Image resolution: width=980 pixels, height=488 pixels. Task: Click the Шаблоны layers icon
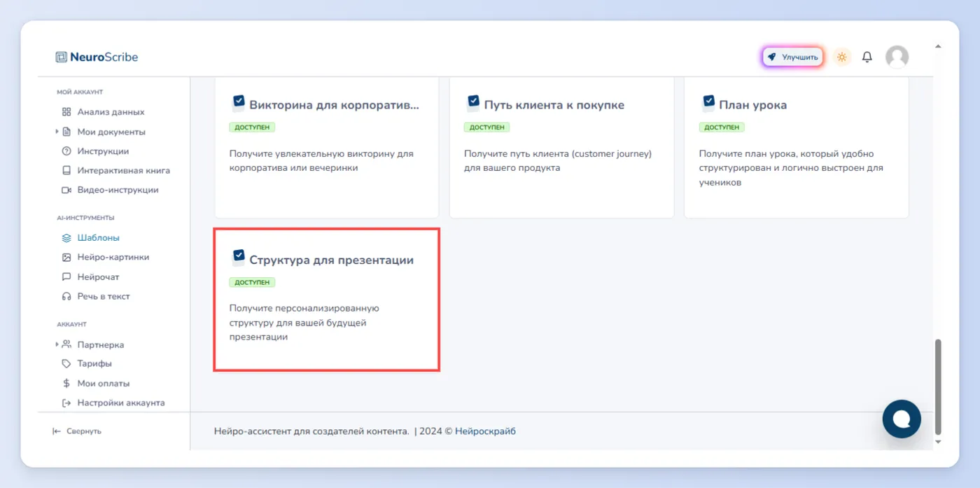tap(66, 238)
